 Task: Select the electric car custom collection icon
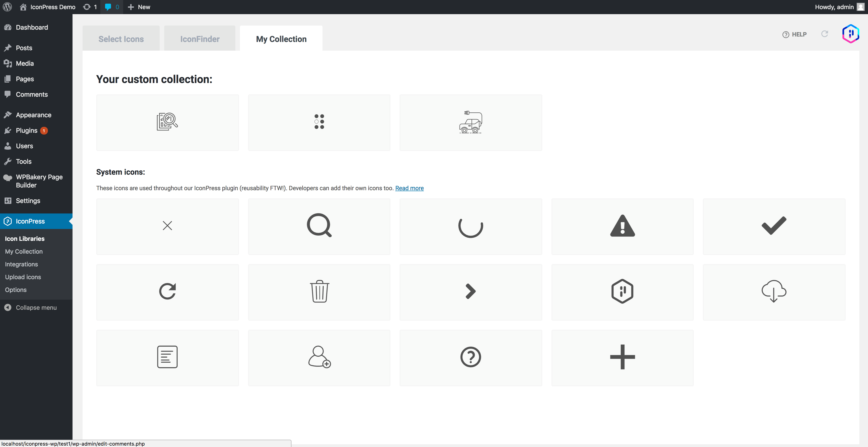tap(470, 122)
